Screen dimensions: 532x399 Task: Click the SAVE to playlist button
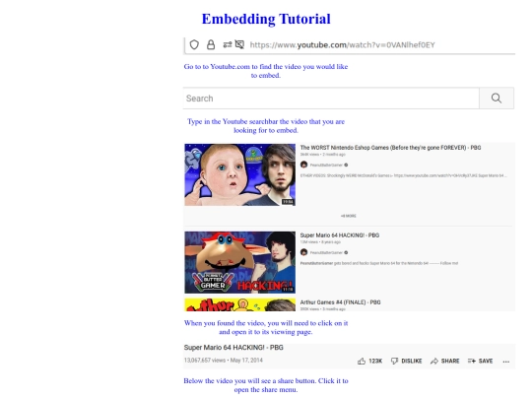point(480,361)
